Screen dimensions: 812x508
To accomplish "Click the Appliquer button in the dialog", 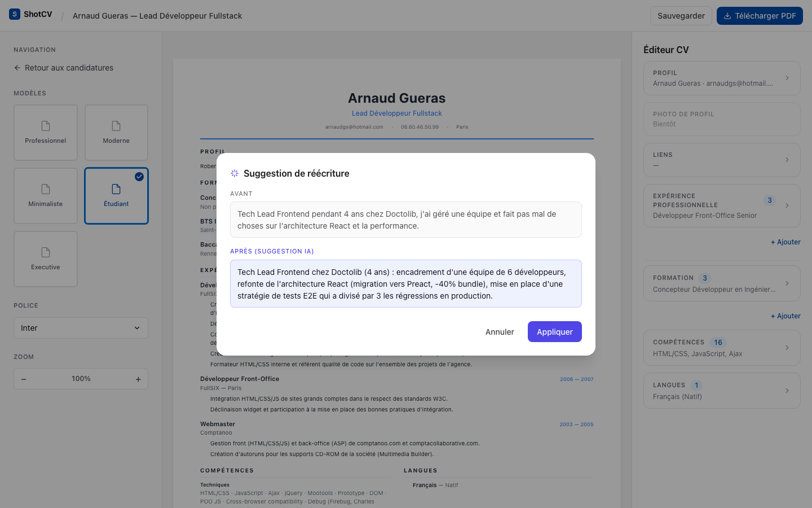I will click(555, 331).
